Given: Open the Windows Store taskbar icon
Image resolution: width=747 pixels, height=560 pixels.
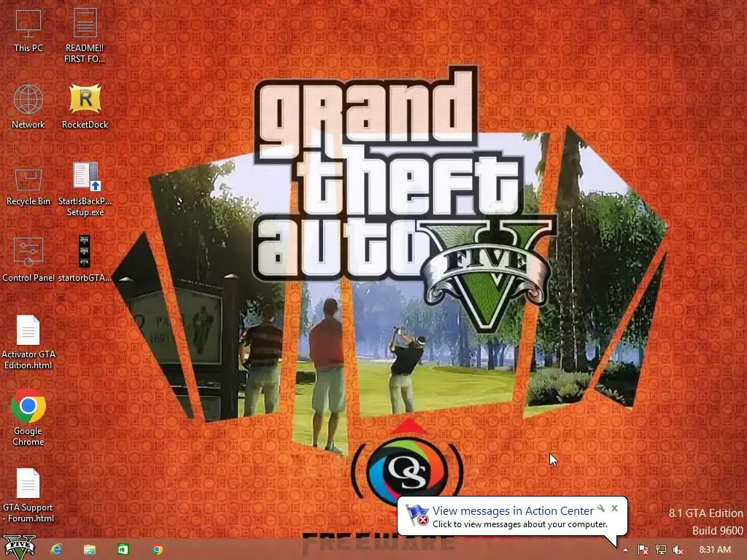Looking at the screenshot, I should [123, 550].
